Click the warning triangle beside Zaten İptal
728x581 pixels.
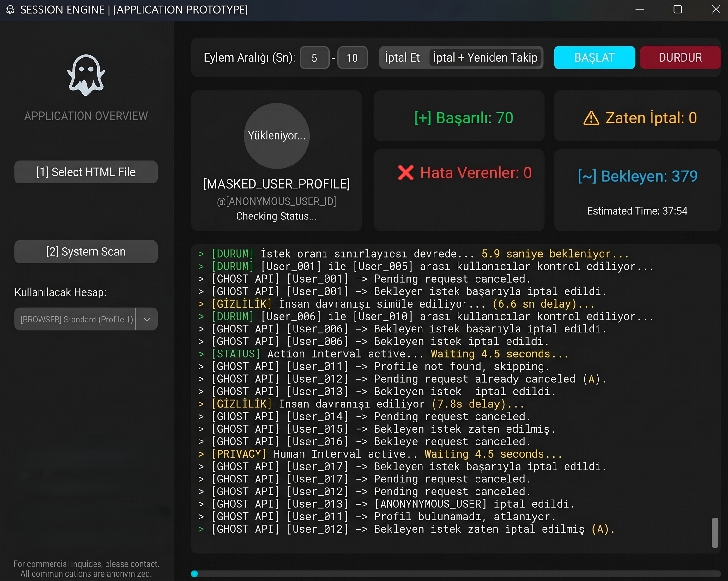point(591,118)
